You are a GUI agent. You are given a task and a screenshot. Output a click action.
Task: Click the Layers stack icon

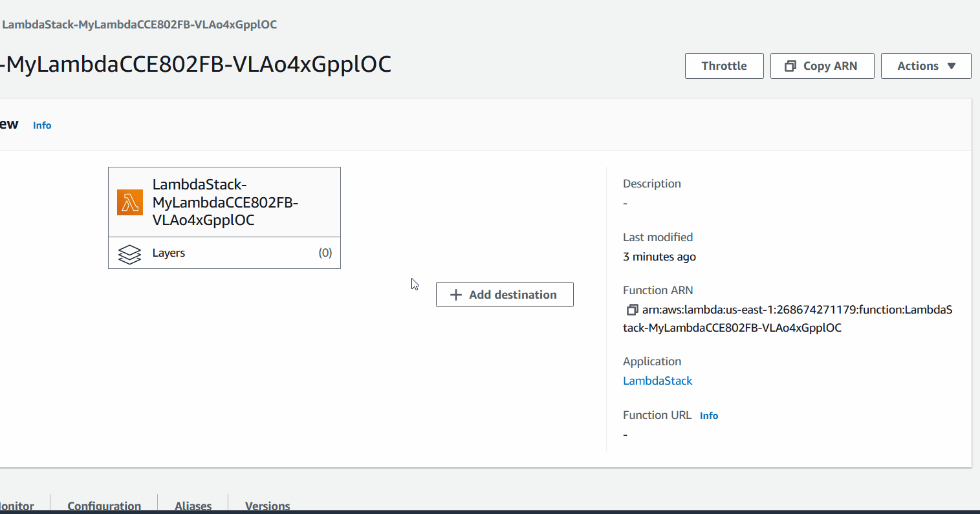pos(130,254)
